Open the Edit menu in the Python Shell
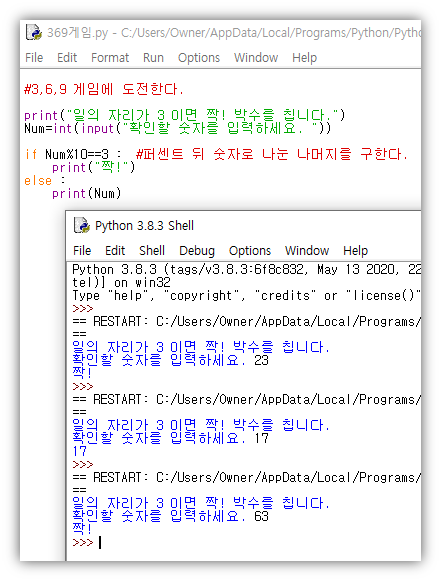Image resolution: width=441 pixels, height=581 pixels. [115, 251]
